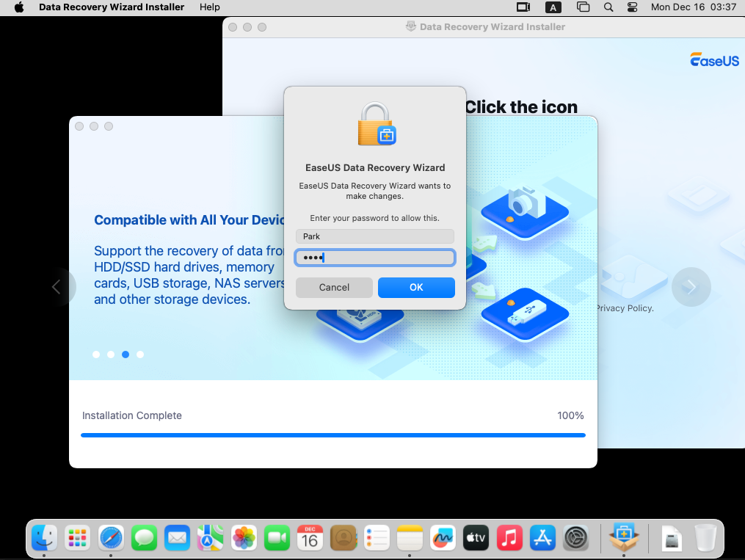Open the Privacy Policy link
The width and height of the screenshot is (745, 560).
[625, 308]
